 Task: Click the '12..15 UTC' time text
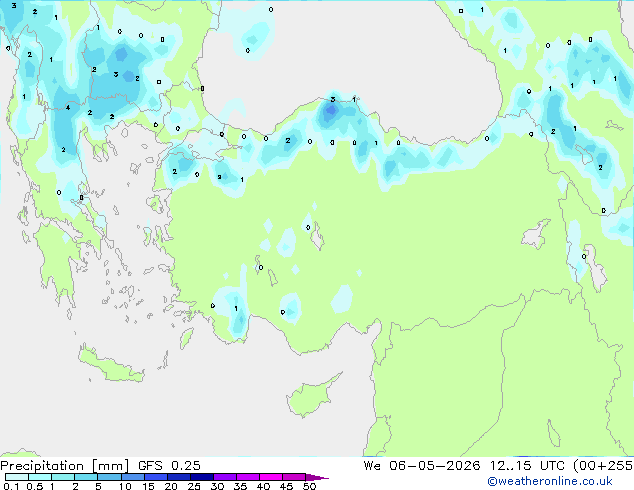click(x=527, y=466)
